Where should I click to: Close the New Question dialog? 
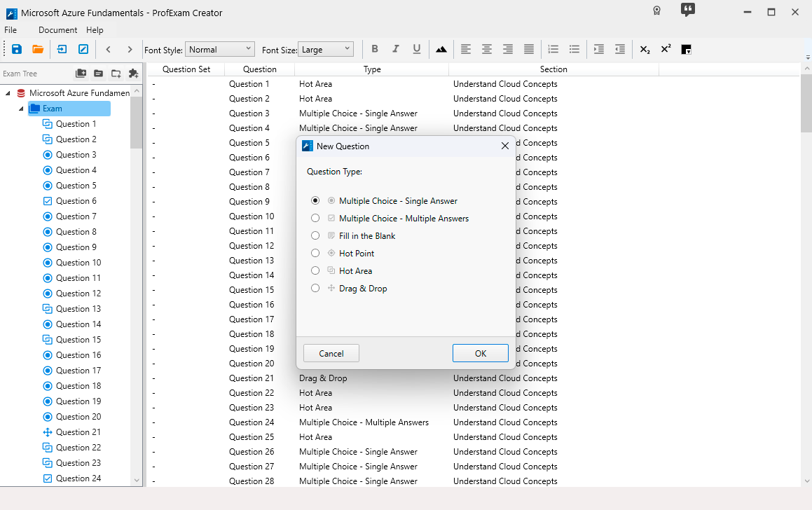tap(505, 146)
